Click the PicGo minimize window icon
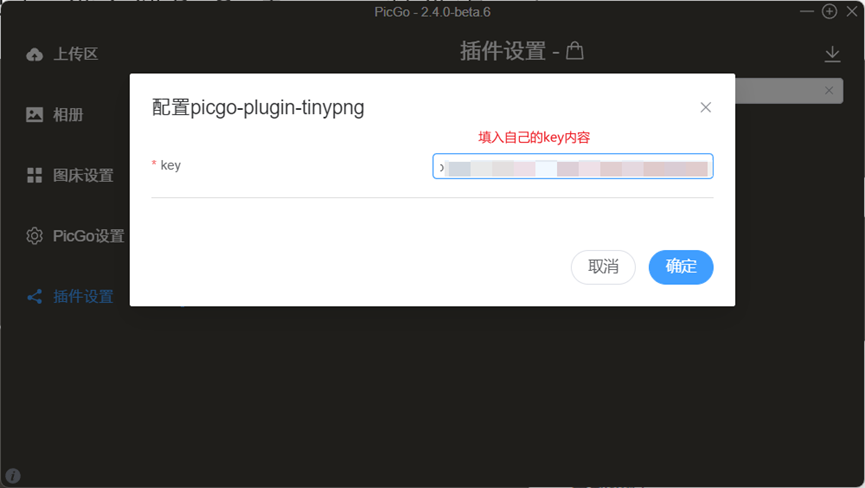The image size is (865, 488). 807,11
